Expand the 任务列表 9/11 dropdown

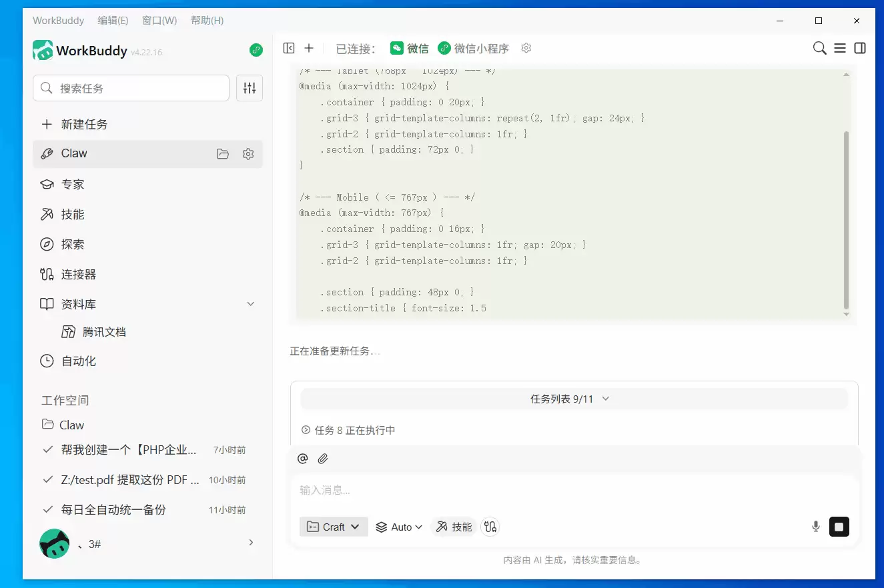pyautogui.click(x=574, y=399)
